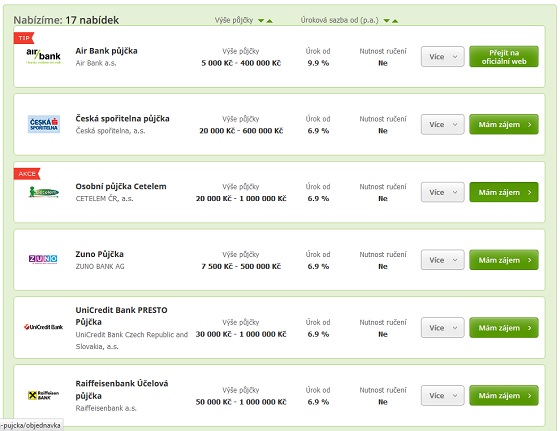This screenshot has height=431, width=560.
Task: Click the Cetelem logo
Action: tap(44, 192)
